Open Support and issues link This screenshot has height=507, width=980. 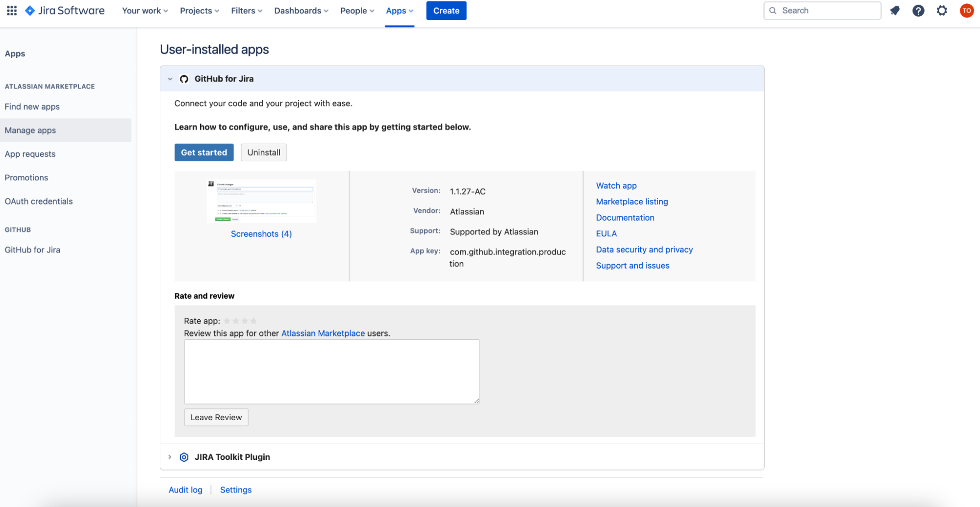[632, 266]
